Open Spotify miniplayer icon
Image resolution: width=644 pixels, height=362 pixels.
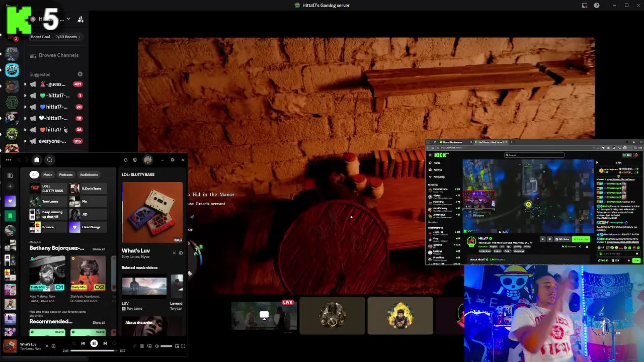tap(176, 346)
